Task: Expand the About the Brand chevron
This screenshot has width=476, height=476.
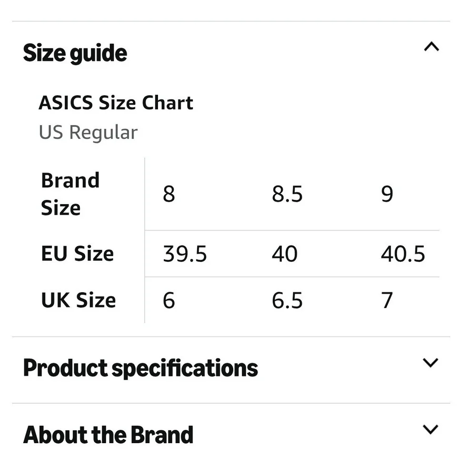Action: click(x=430, y=429)
